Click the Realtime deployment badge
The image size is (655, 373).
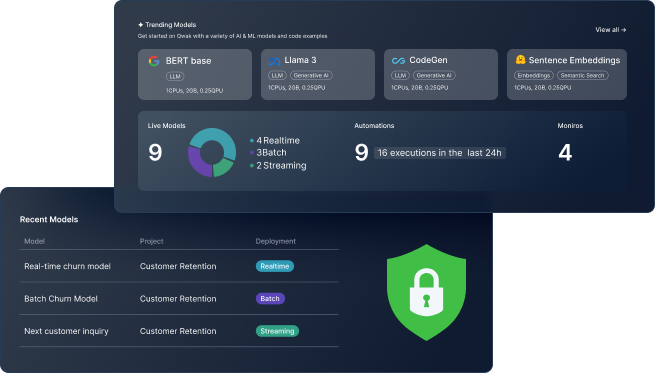pos(274,266)
